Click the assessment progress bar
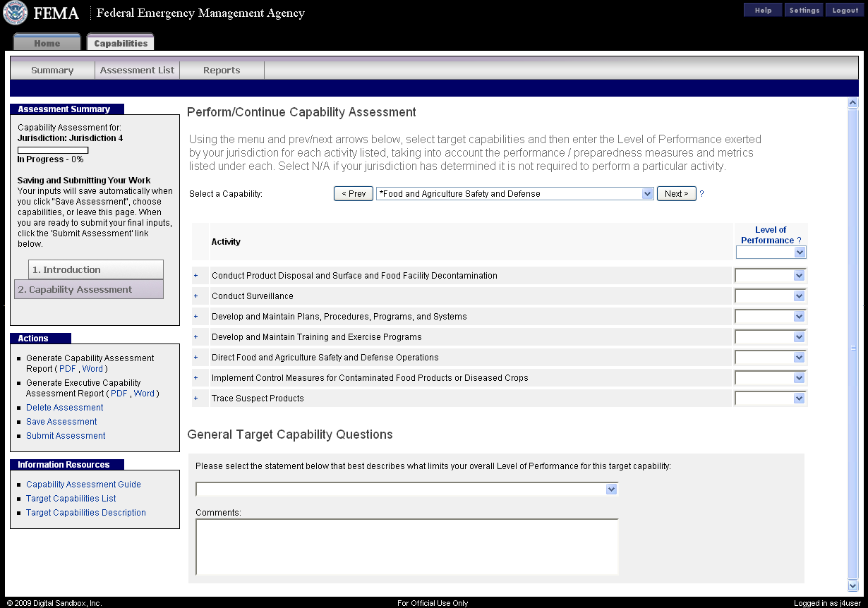 53,150
